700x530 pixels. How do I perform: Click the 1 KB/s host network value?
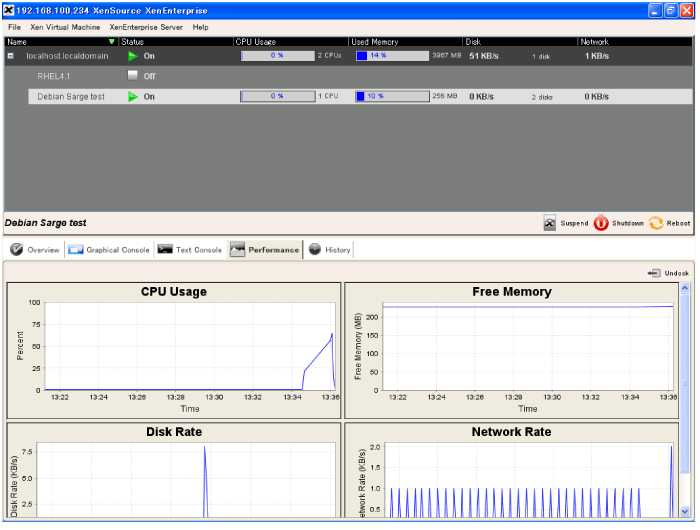pyautogui.click(x=597, y=56)
